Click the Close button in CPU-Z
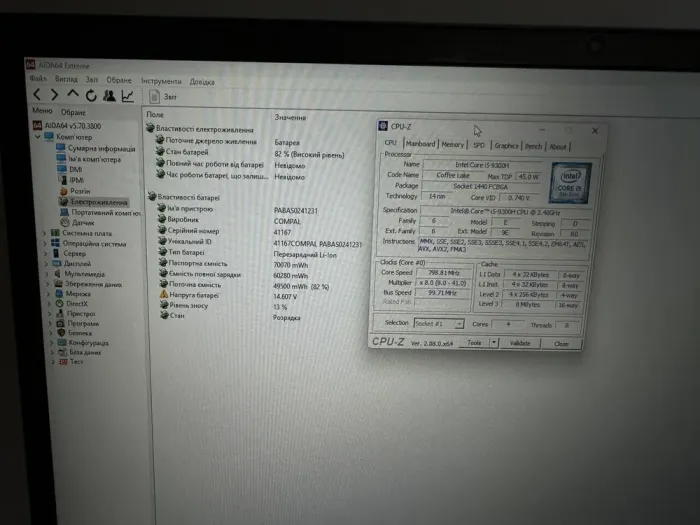The width and height of the screenshot is (700, 525). point(561,343)
